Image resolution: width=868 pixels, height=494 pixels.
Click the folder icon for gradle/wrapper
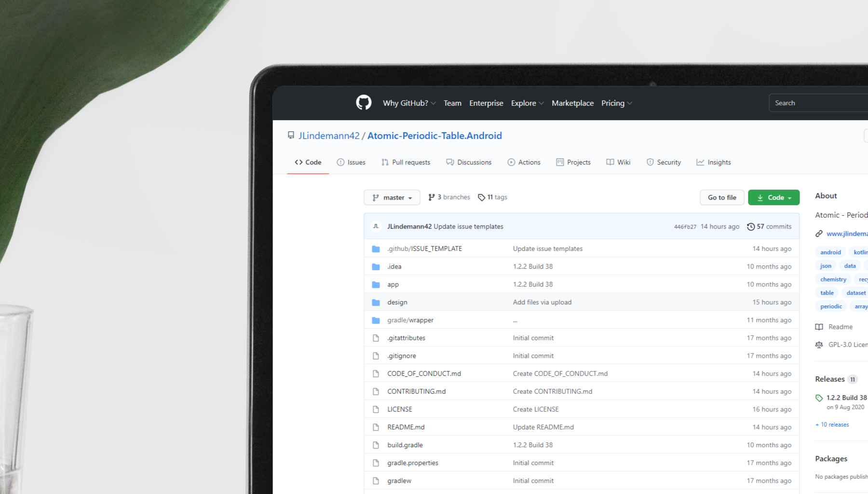[376, 320]
